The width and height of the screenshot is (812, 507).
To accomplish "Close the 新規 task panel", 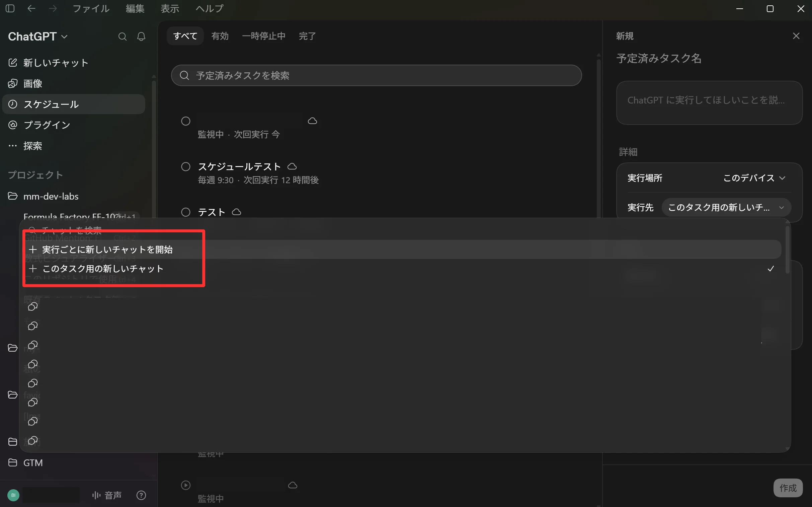I will pos(796,36).
